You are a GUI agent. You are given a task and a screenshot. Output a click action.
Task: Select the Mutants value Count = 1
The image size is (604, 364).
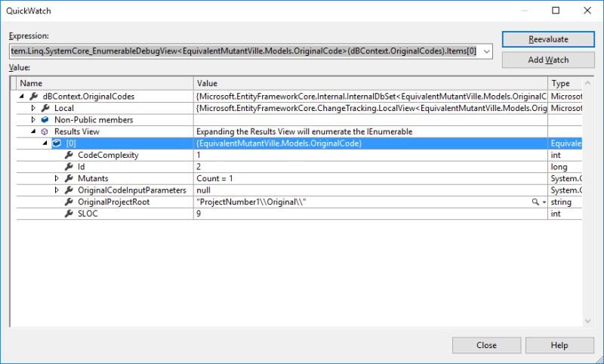[214, 179]
